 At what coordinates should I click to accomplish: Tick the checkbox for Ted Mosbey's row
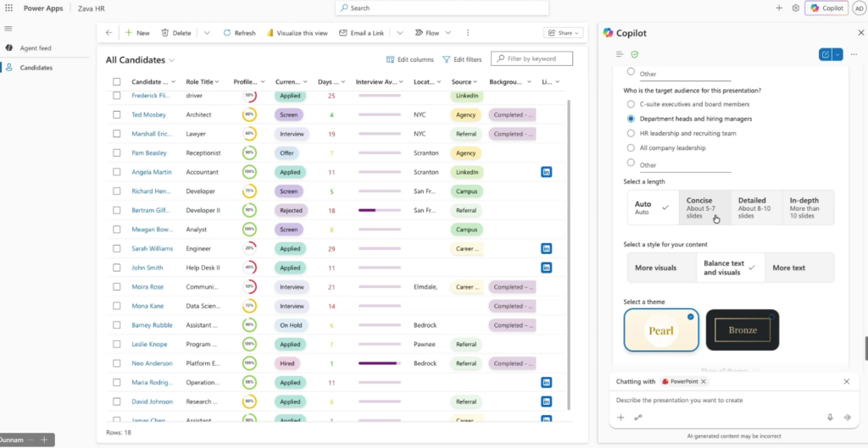117,114
